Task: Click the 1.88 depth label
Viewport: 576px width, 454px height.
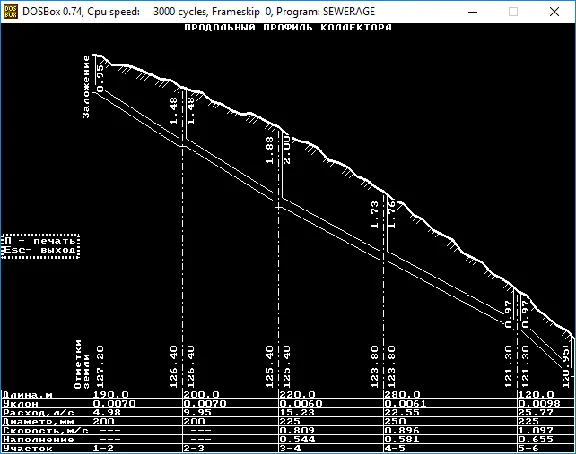Action: [269, 150]
